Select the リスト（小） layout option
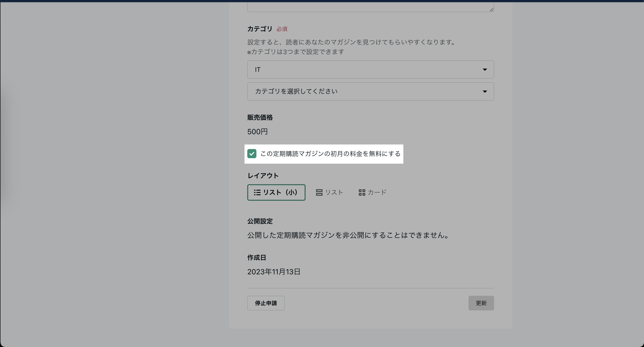 pyautogui.click(x=276, y=192)
